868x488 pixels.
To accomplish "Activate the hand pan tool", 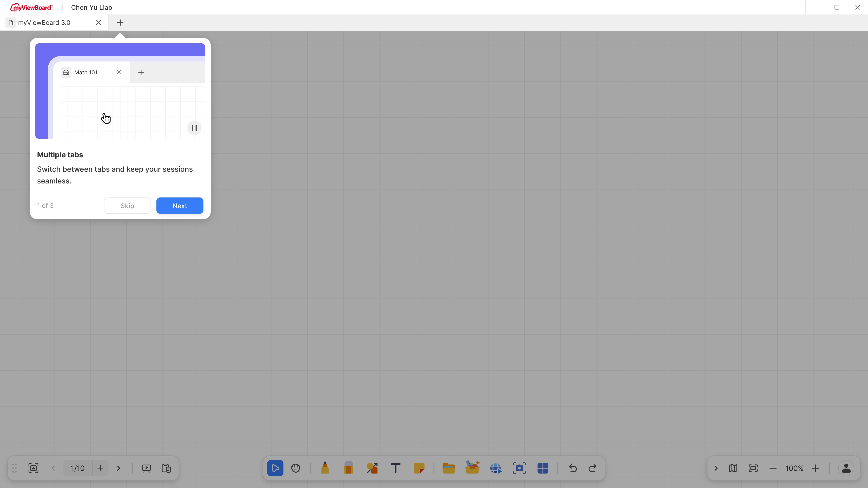I will click(295, 468).
